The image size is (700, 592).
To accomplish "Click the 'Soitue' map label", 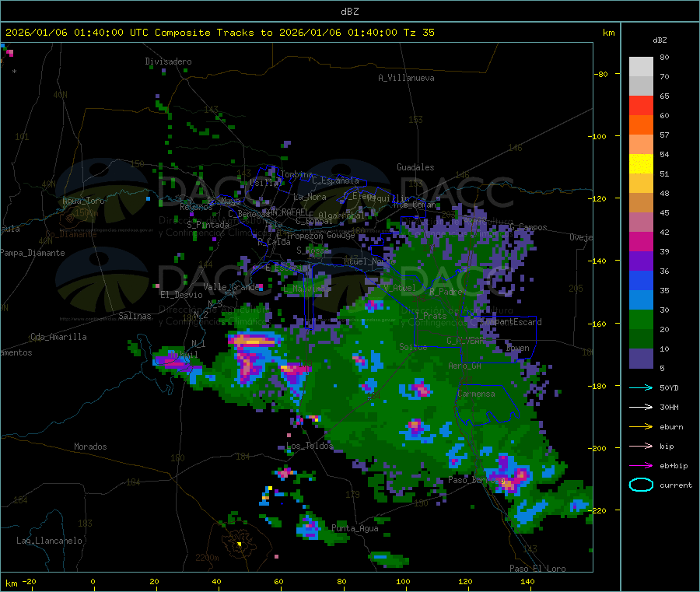I will tap(413, 347).
